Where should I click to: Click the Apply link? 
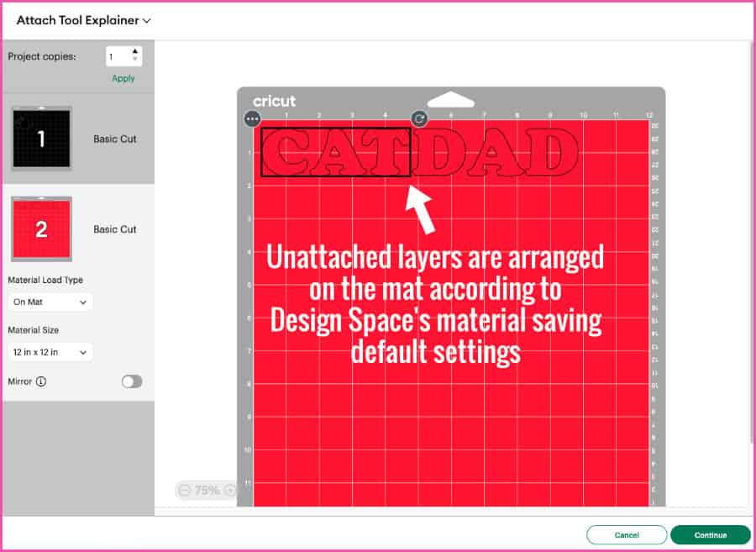[123, 78]
